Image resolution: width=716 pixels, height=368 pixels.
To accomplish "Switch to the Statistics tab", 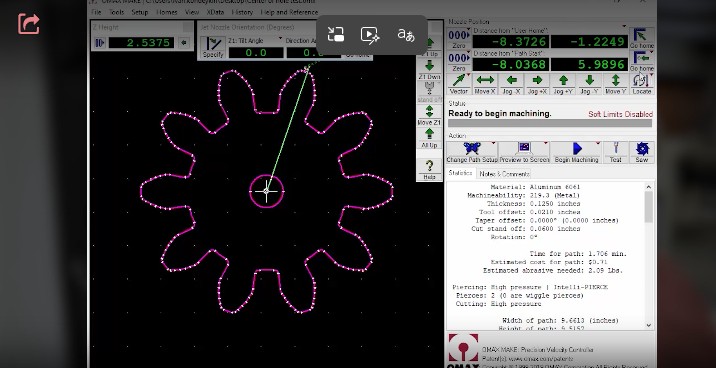I will 460,173.
